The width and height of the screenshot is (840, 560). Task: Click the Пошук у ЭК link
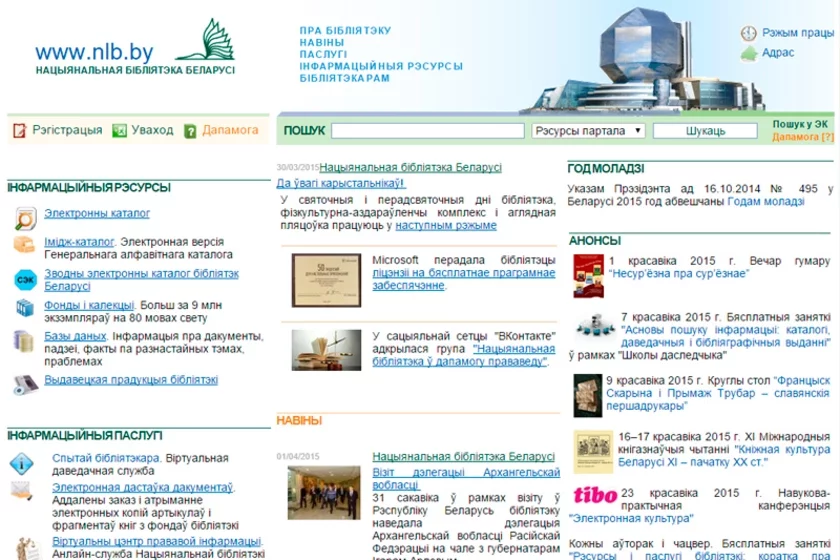coord(800,124)
